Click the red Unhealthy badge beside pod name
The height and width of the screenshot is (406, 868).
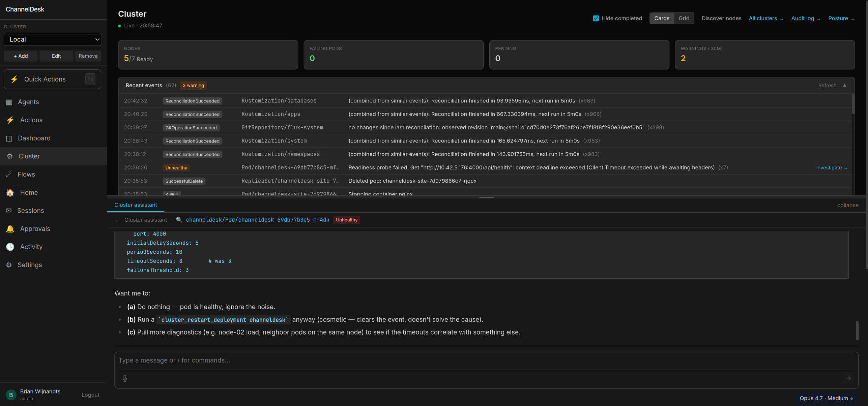tap(346, 220)
